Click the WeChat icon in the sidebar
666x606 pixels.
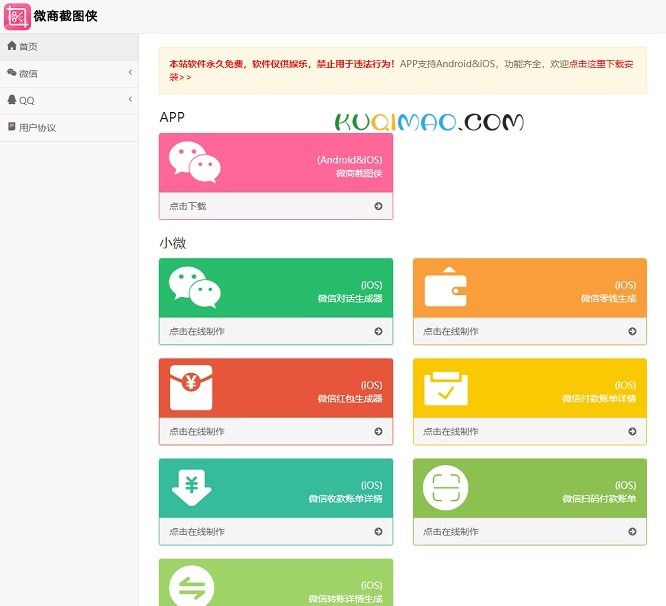click(12, 73)
